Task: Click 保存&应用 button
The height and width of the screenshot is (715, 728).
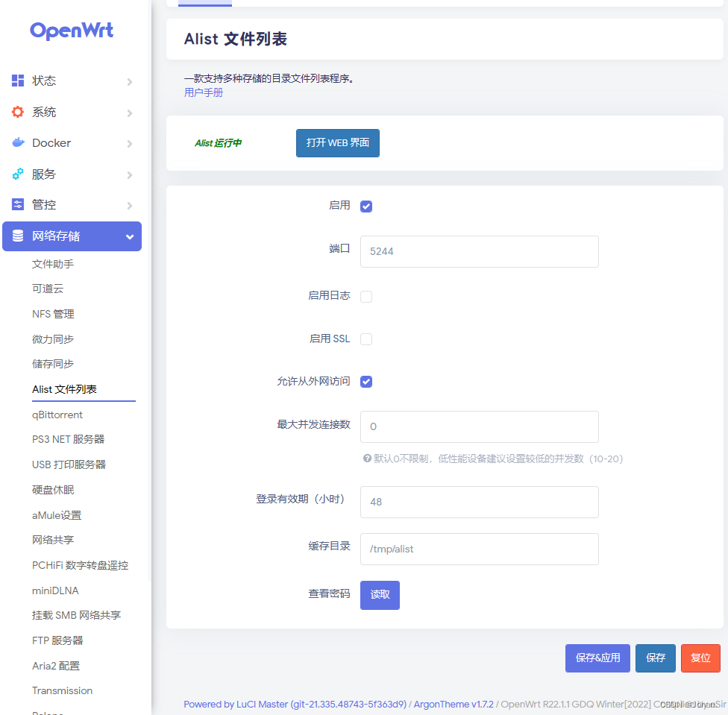Action: tap(597, 658)
